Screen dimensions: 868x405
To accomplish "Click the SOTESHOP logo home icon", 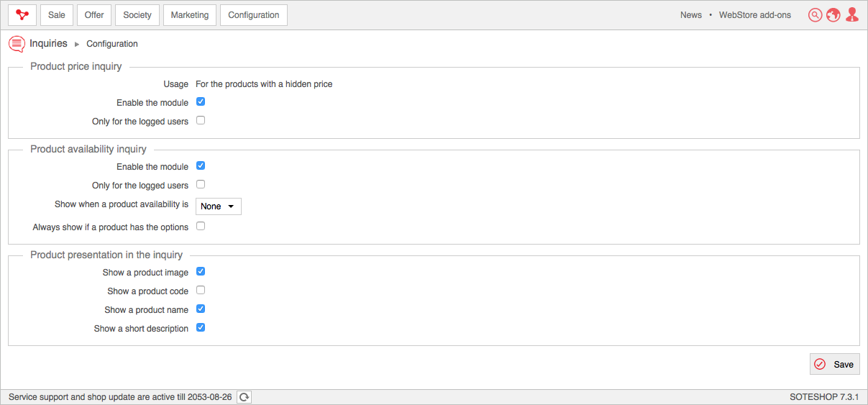I will point(22,15).
